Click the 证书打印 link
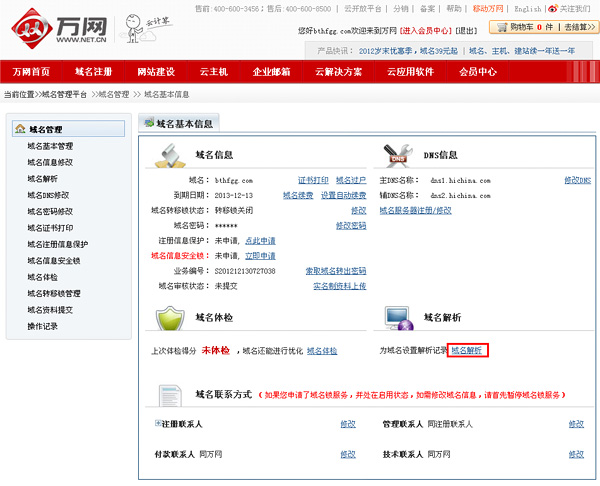The image size is (600, 486). pos(313,180)
